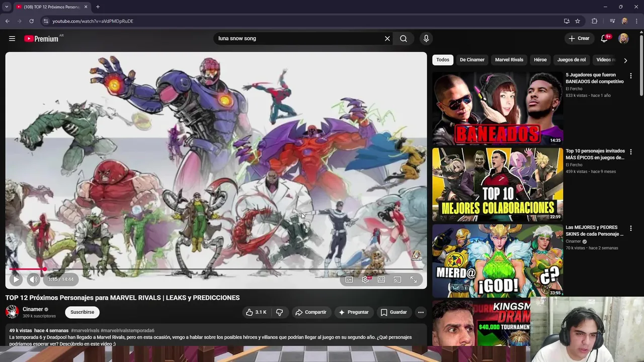Open the 'Top 10 personajes invitados' title
This screenshot has width=644, height=362.
(x=595, y=154)
